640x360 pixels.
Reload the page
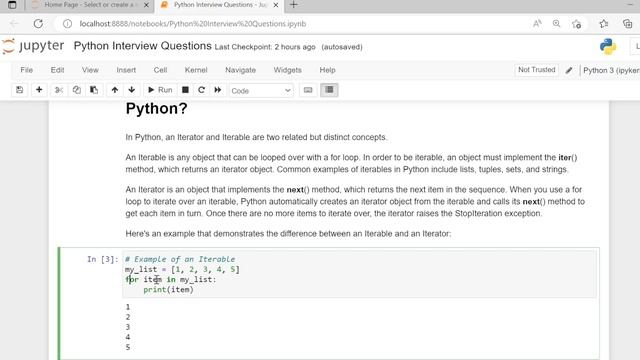coord(38,24)
